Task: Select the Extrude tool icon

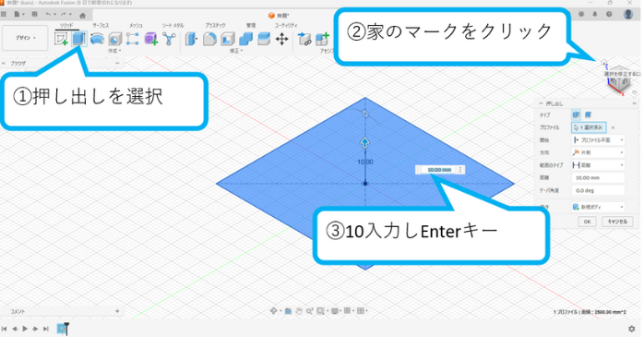Action: [x=78, y=39]
